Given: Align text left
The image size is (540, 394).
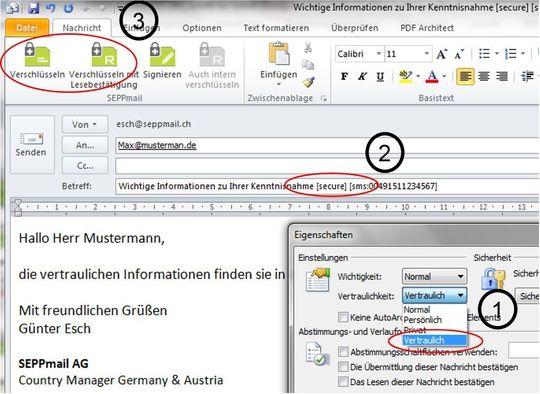Looking at the screenshot, I should 465,76.
